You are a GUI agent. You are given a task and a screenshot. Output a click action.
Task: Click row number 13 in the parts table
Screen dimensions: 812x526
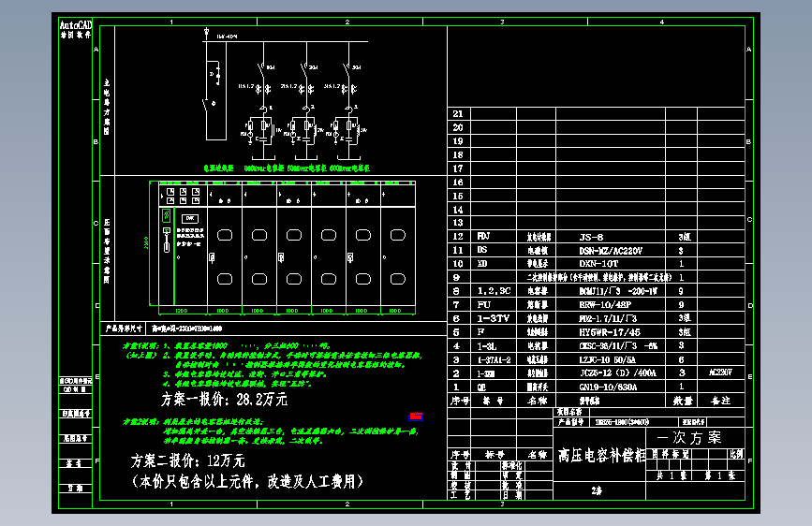[x=458, y=223]
